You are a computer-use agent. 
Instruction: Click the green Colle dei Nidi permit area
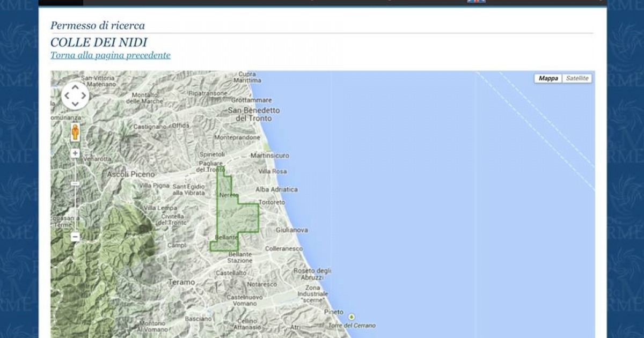(x=236, y=217)
